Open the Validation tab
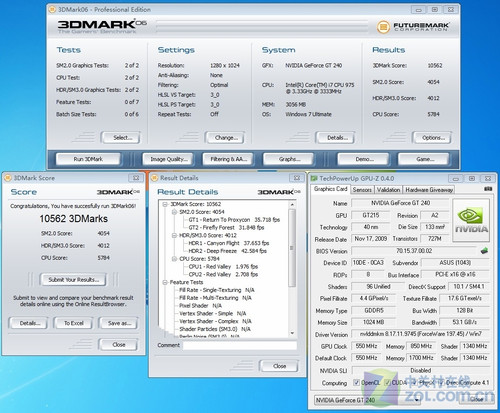Image resolution: width=500 pixels, height=413 pixels. [388, 190]
